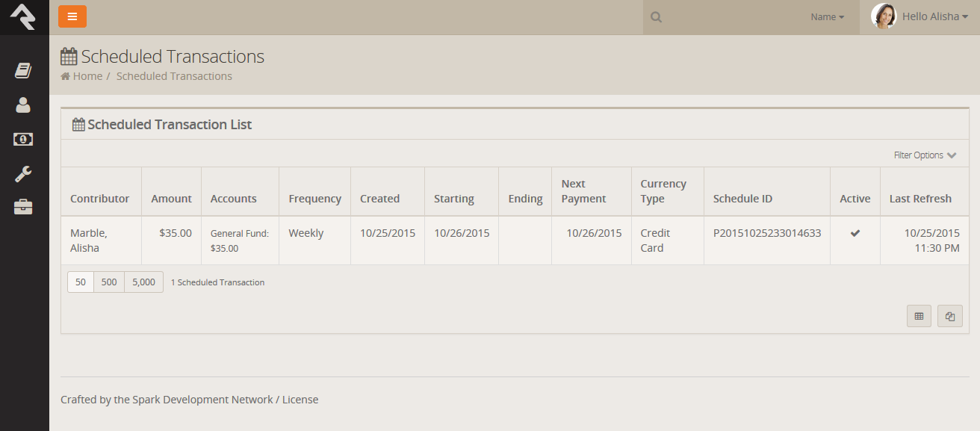Click the License footer link
Viewport: 980px width, 431px height.
(x=300, y=400)
